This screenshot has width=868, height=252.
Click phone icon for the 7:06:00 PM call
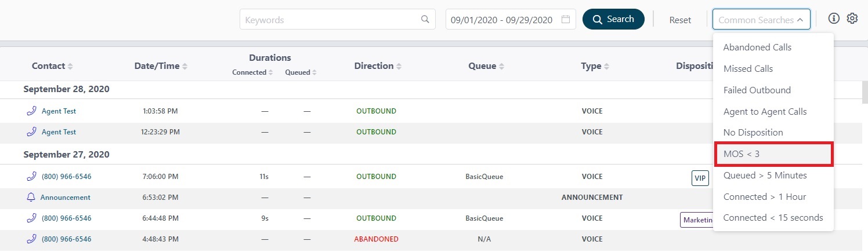[32, 177]
